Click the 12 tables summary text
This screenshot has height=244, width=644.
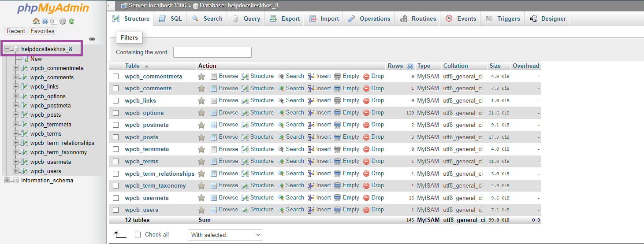coord(137,220)
